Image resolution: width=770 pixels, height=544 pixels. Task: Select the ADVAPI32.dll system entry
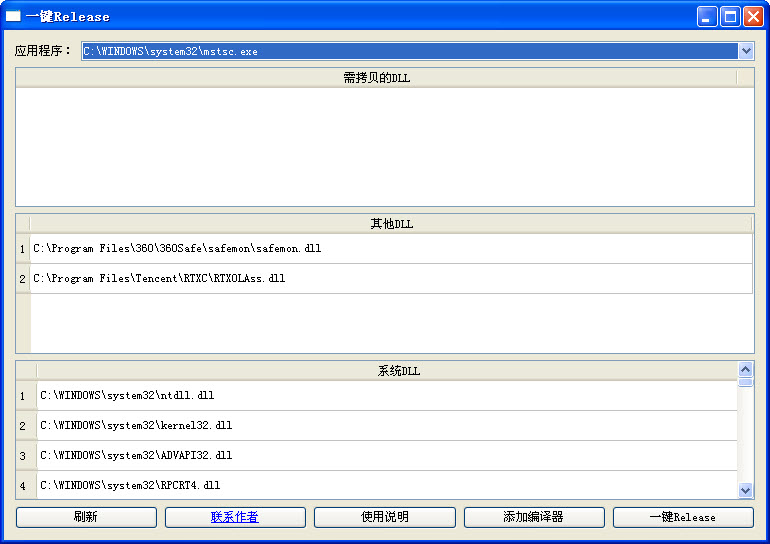(136, 455)
